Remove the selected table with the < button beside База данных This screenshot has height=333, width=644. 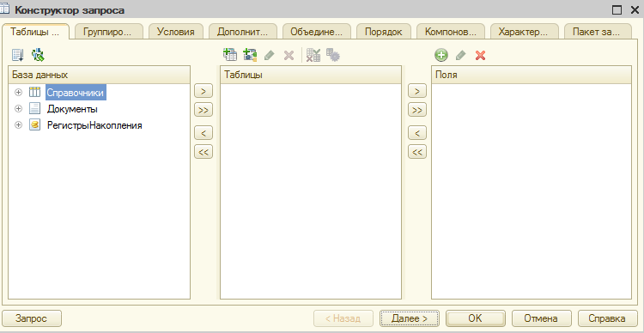click(204, 133)
